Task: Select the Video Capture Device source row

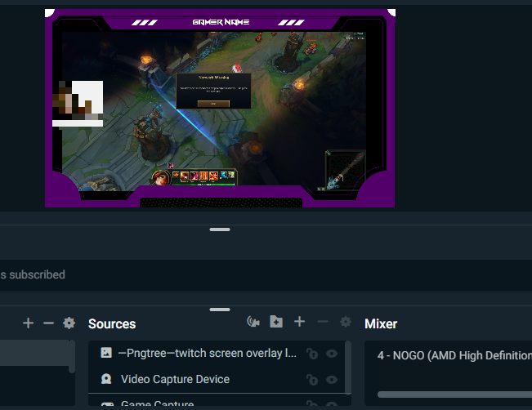Action: click(x=216, y=379)
